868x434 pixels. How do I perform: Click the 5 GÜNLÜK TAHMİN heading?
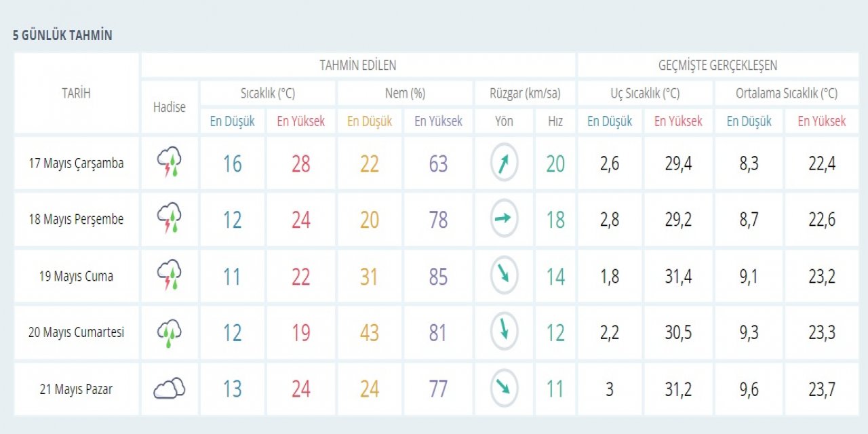pyautogui.click(x=62, y=36)
